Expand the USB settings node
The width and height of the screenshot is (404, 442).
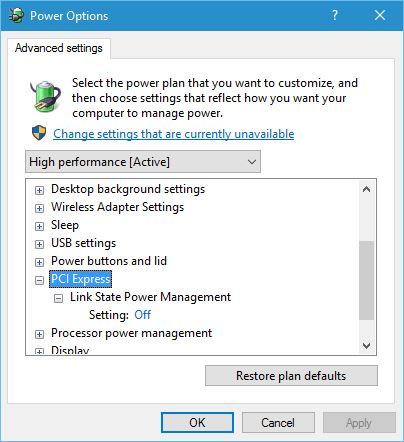(x=39, y=244)
